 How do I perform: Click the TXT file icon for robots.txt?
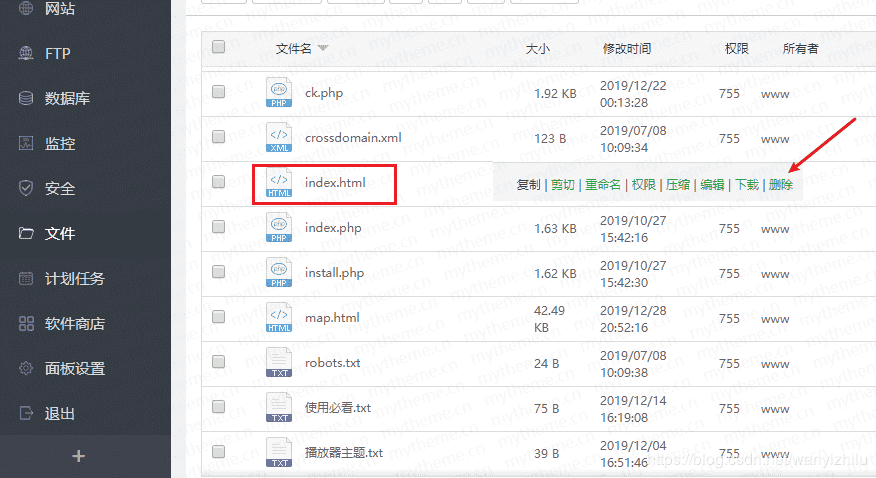tap(279, 363)
